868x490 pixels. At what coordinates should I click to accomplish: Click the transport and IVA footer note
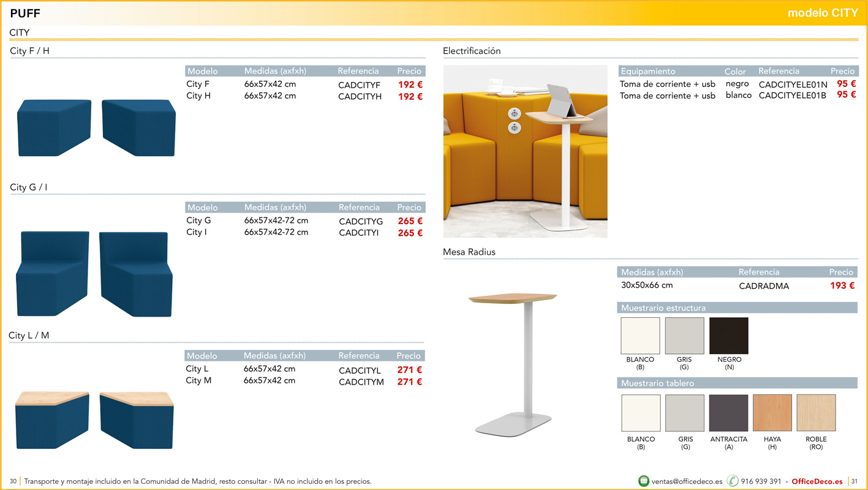[198, 481]
